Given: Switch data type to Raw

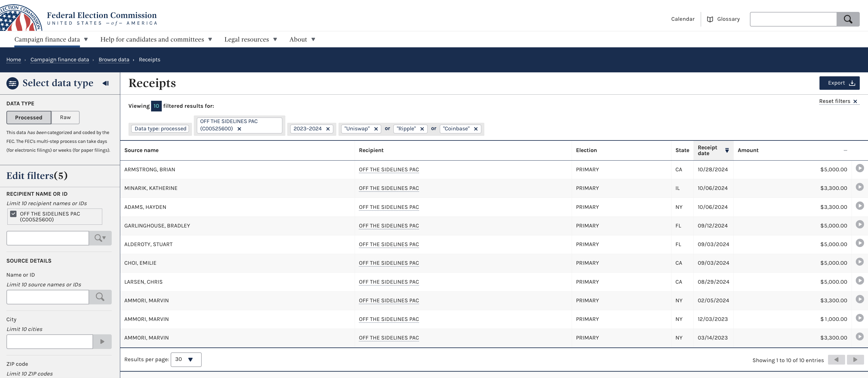Looking at the screenshot, I should point(65,117).
